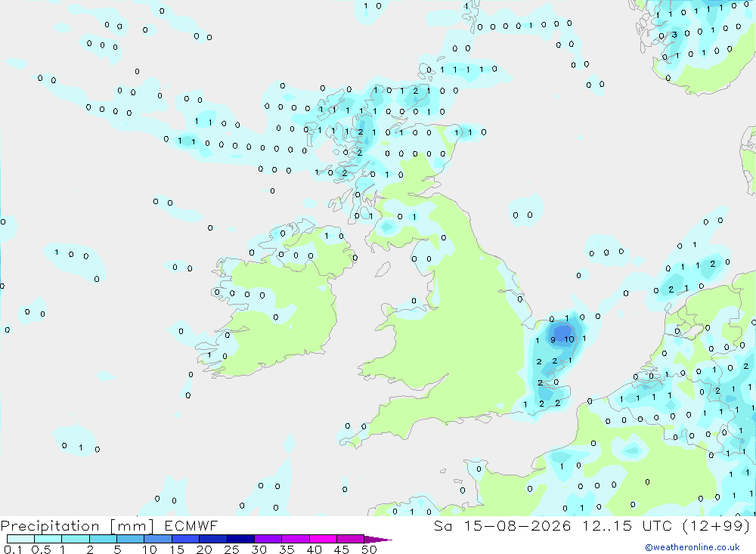Image resolution: width=756 pixels, height=554 pixels.
Task: Click the '35' legend scale label
Action: click(287, 549)
